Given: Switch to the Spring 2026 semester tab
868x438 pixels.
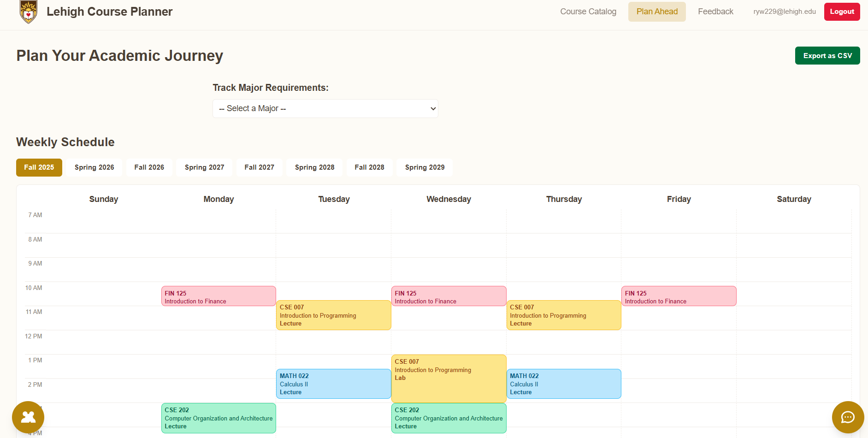Looking at the screenshot, I should click(x=94, y=167).
